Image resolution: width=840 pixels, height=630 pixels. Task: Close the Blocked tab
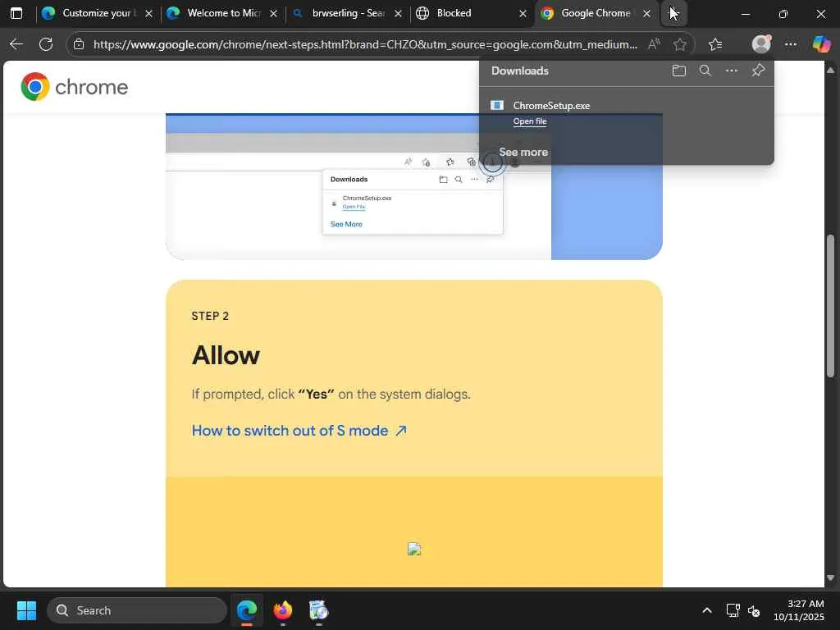point(523,13)
